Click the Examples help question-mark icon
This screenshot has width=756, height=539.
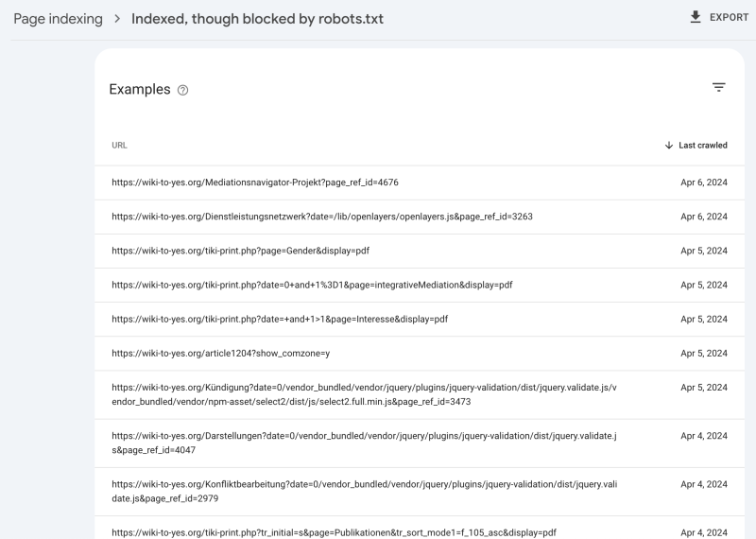pos(182,90)
